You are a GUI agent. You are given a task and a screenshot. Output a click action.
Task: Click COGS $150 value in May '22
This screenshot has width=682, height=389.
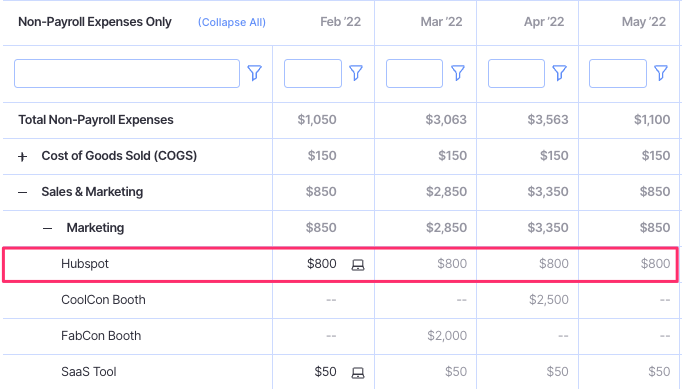coord(656,156)
